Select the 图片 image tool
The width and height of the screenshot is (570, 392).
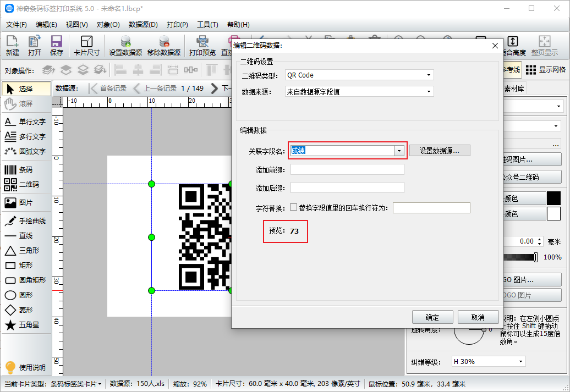click(26, 203)
